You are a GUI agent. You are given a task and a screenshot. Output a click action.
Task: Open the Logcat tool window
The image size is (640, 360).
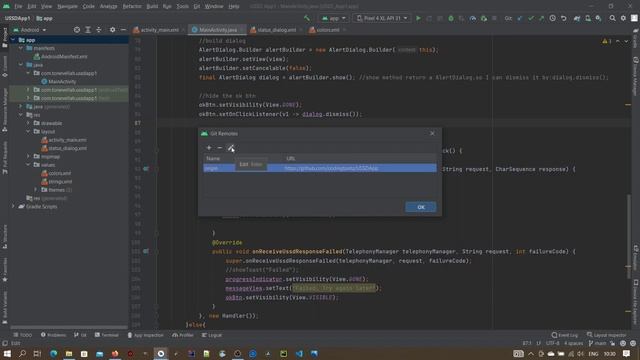(211, 335)
